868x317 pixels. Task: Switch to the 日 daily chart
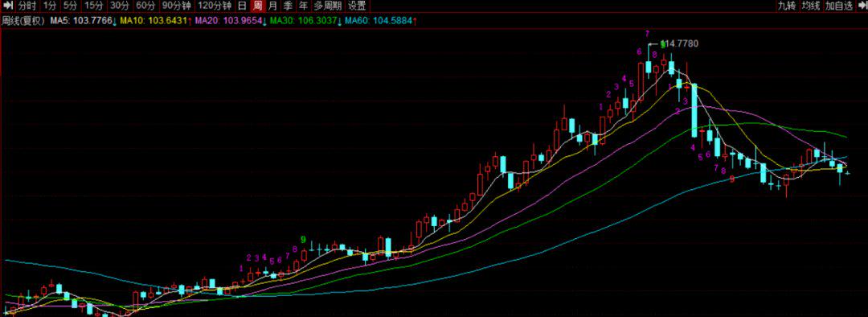coord(242,6)
